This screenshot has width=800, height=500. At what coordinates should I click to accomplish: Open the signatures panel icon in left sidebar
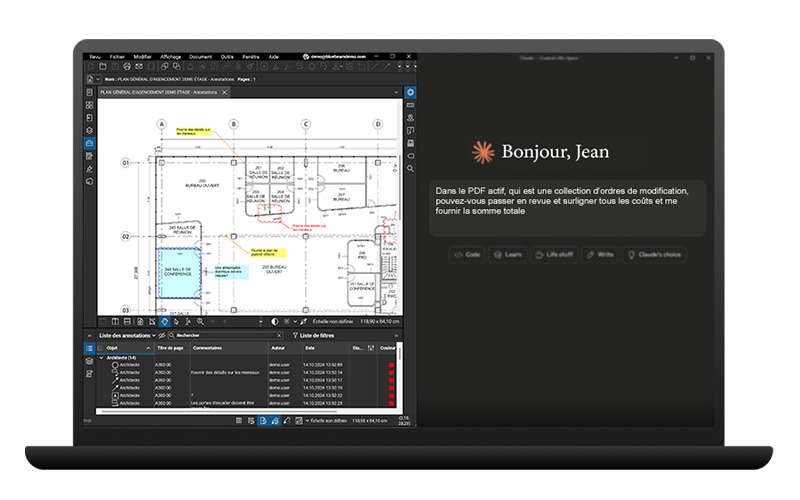click(x=89, y=169)
